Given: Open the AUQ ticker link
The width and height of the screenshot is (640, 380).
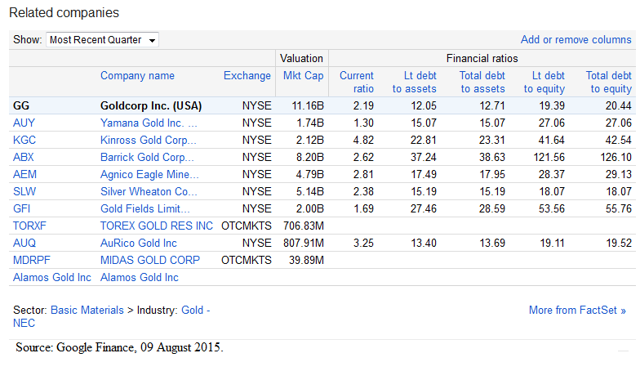Looking at the screenshot, I should pos(24,243).
